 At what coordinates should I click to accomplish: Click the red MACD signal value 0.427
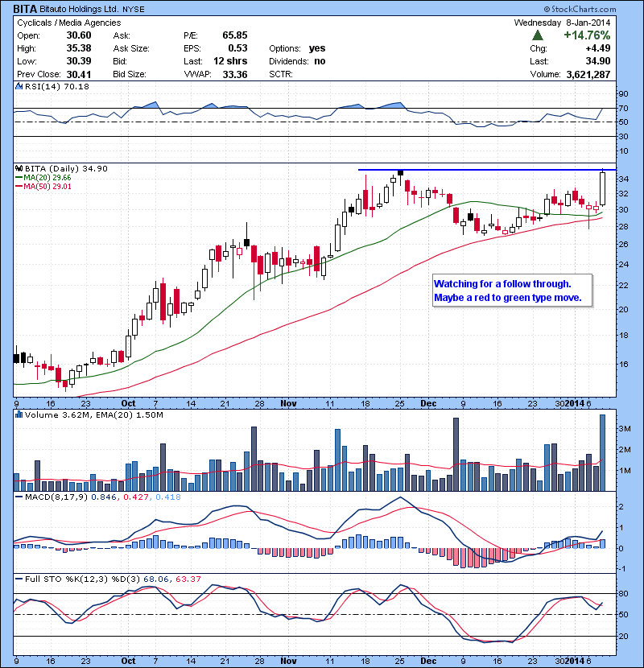click(x=136, y=497)
